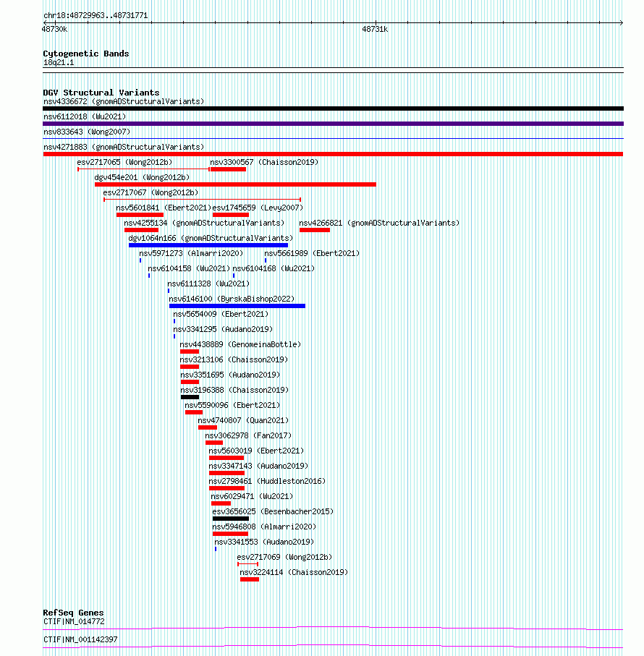This screenshot has height=656, width=644.
Task: Select the esv1745659 (Levy2007) label
Action: point(258,208)
